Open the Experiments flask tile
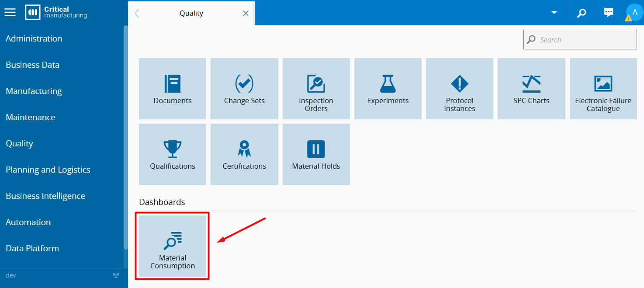This screenshot has height=288, width=644. tap(388, 89)
